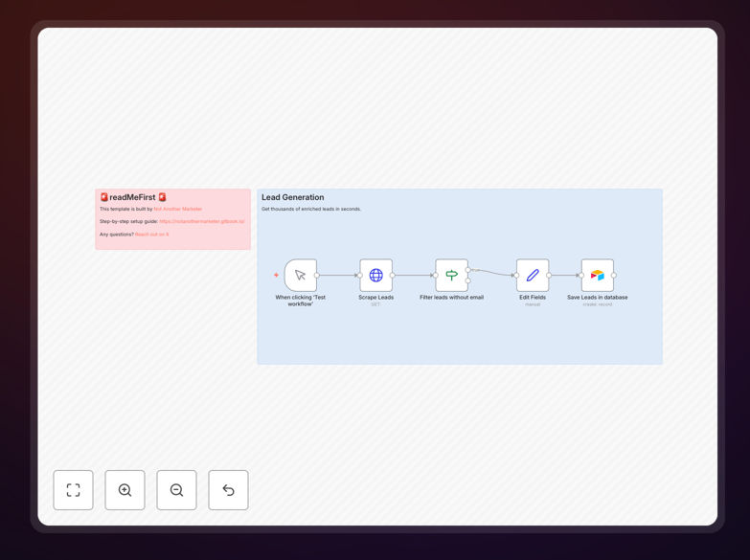This screenshot has width=750, height=560.
Task: Open the Scrape Leads globe node
Action: (x=375, y=275)
